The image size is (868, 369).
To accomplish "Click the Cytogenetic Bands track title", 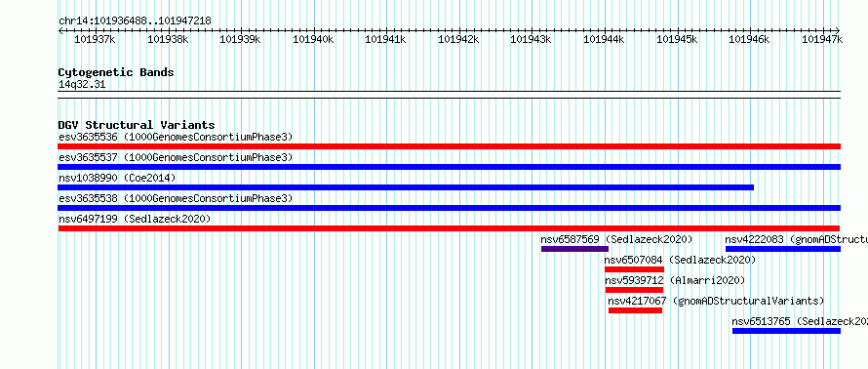I will pos(116,72).
